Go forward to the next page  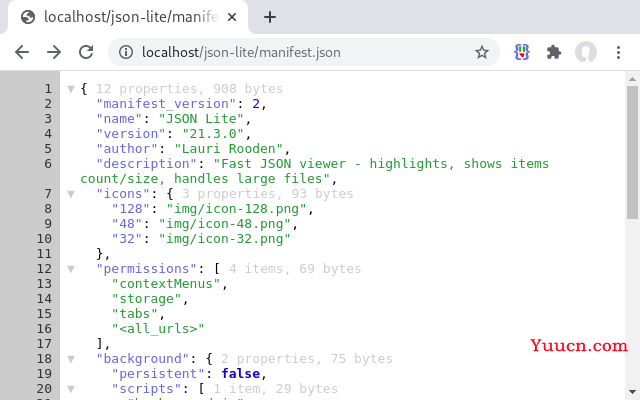(53, 52)
